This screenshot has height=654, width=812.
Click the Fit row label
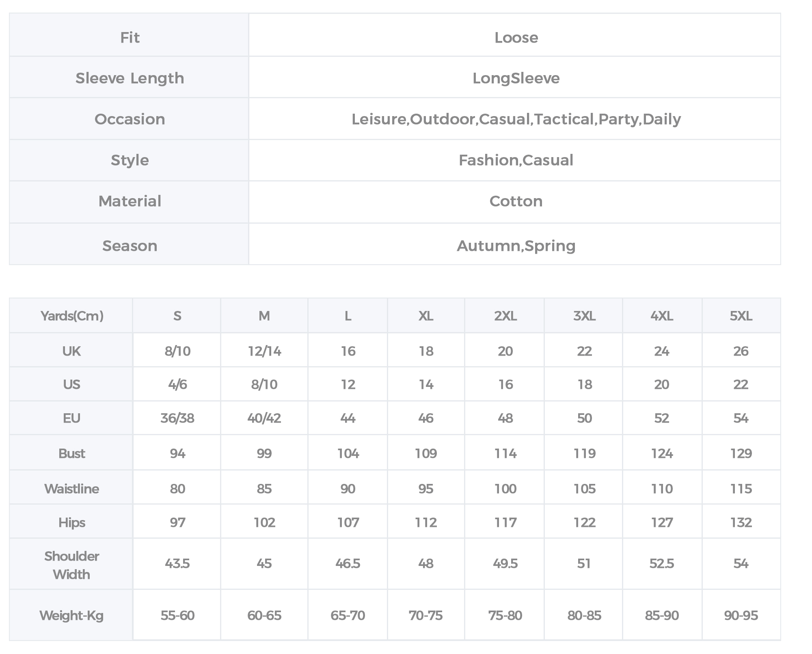(130, 37)
